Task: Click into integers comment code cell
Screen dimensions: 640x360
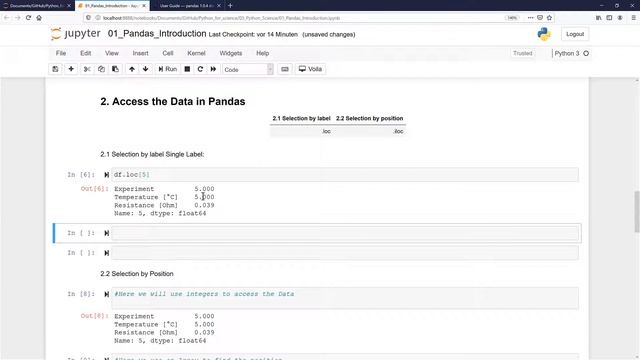Action: 345,298
